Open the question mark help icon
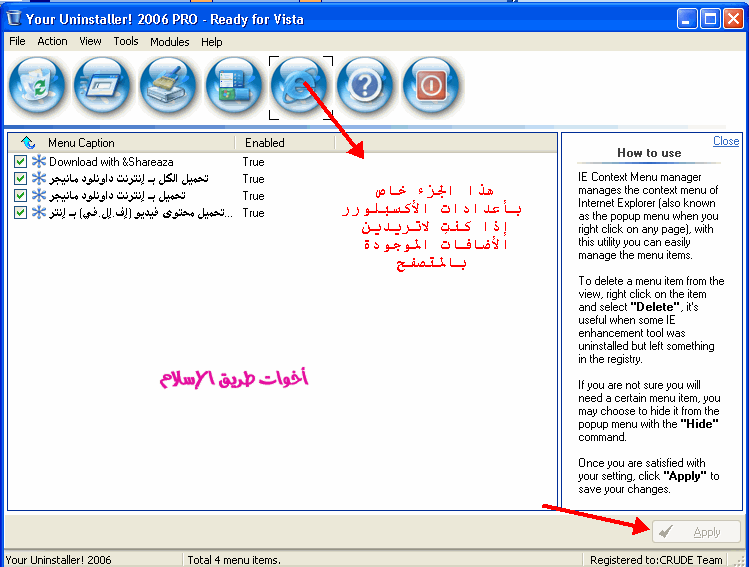749x567 pixels. pos(365,87)
